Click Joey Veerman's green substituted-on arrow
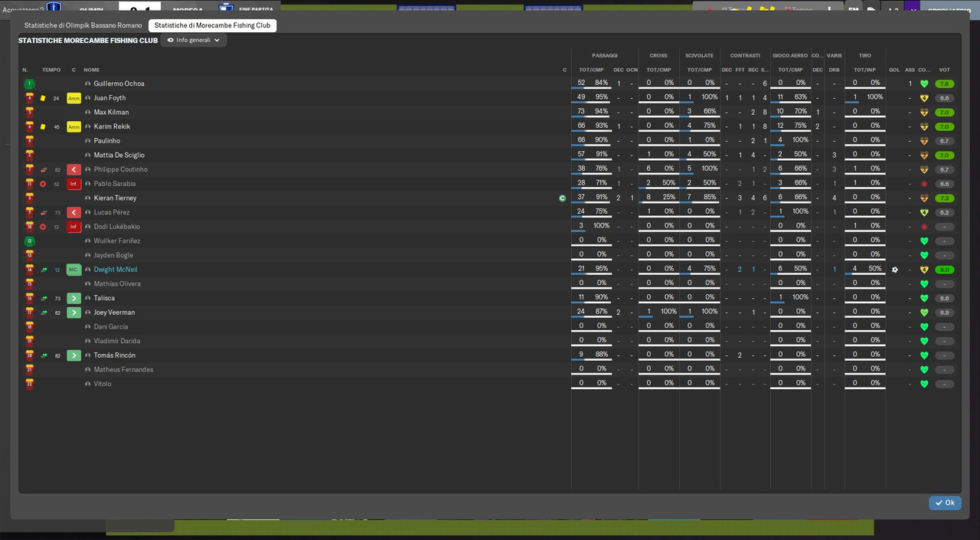The image size is (980, 540). coord(73,313)
